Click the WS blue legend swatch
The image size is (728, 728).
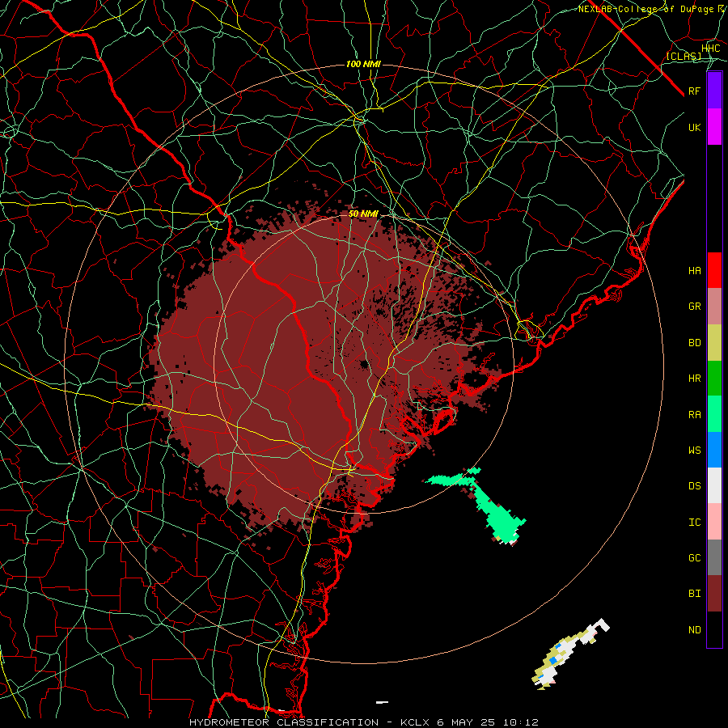714,450
